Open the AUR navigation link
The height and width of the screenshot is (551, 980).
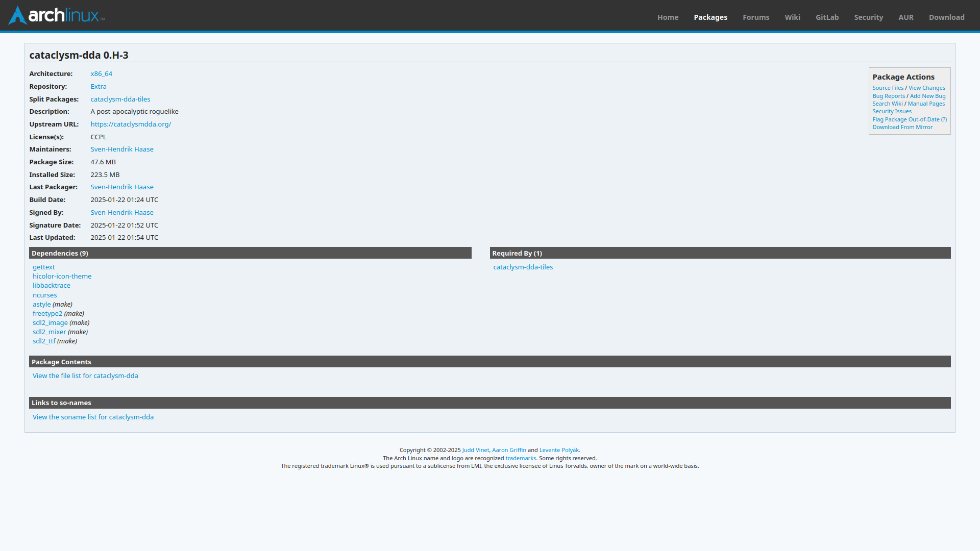pyautogui.click(x=905, y=17)
